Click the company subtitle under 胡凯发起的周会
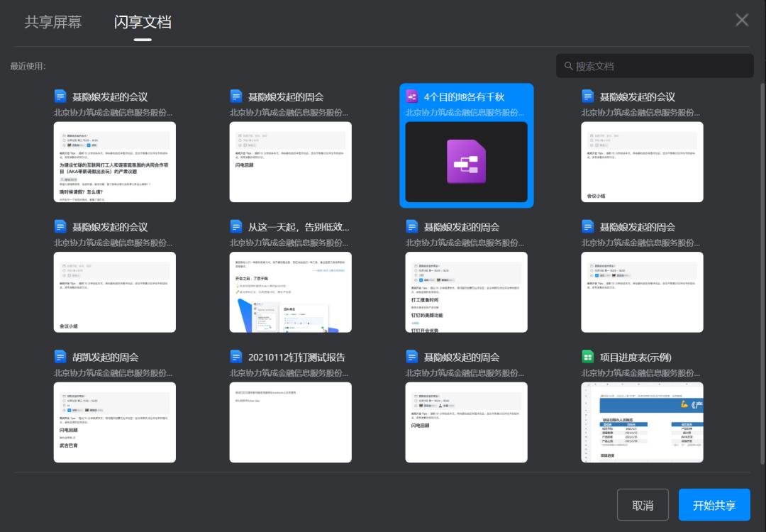The image size is (766, 532). coord(113,372)
